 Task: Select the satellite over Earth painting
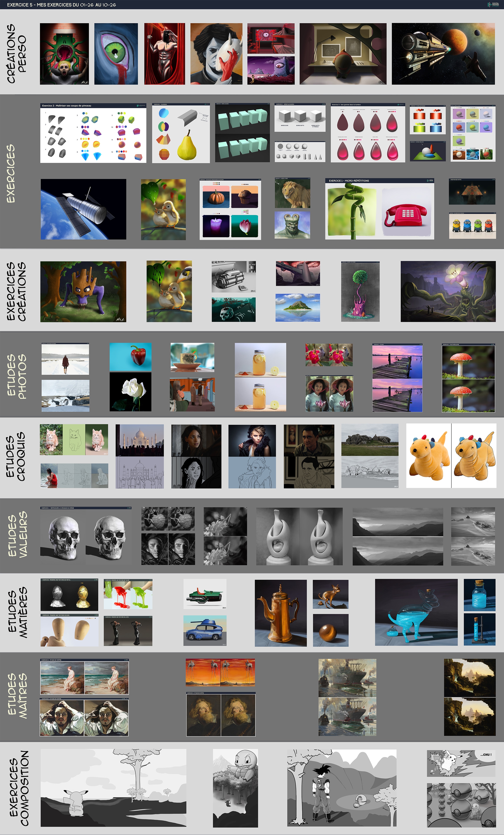coord(83,209)
